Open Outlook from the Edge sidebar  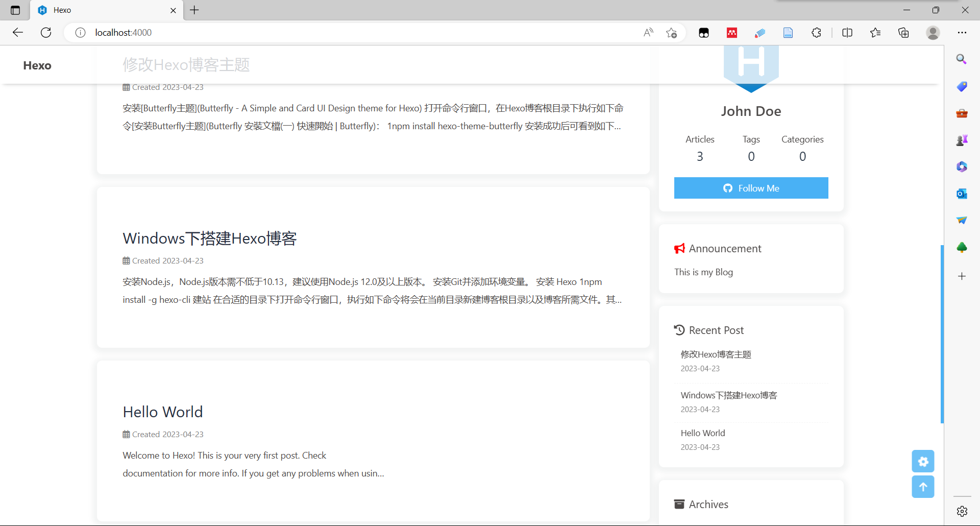pos(962,194)
